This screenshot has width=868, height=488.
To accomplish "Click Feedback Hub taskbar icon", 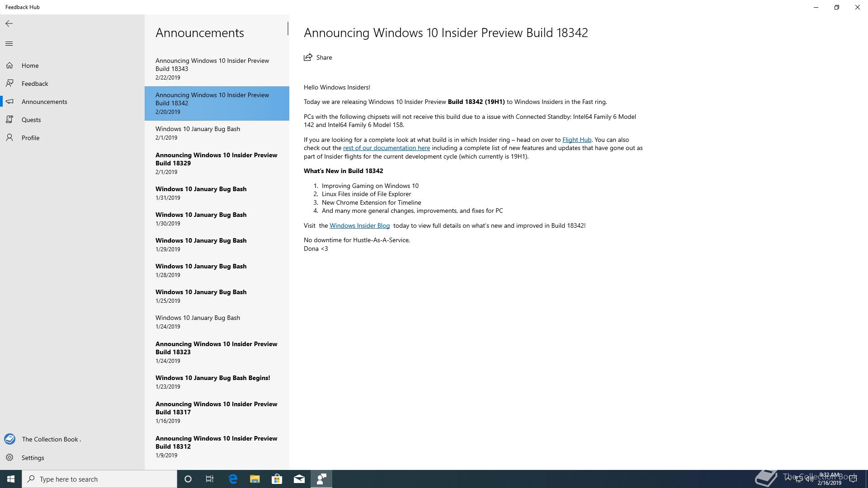I will tap(321, 479).
